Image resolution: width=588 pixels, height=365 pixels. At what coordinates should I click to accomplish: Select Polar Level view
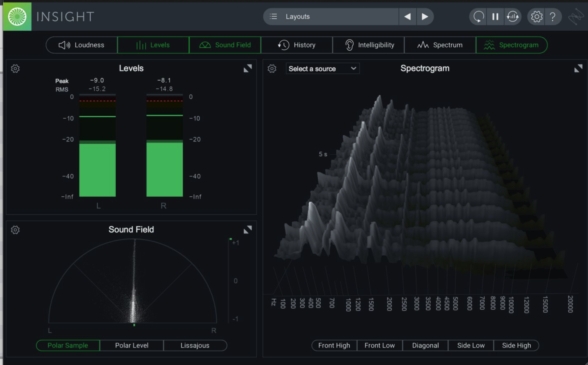132,345
